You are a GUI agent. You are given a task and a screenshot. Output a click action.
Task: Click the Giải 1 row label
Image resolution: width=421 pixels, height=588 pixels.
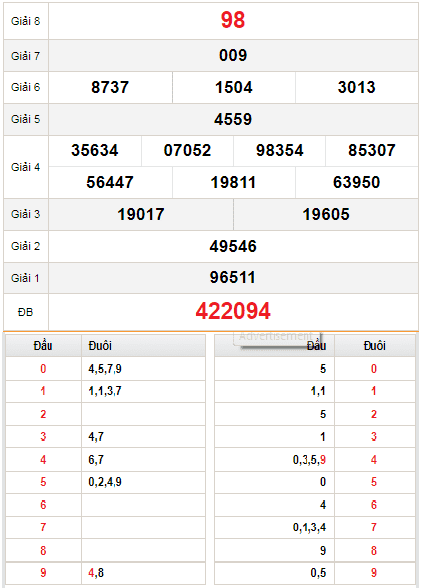point(25,278)
